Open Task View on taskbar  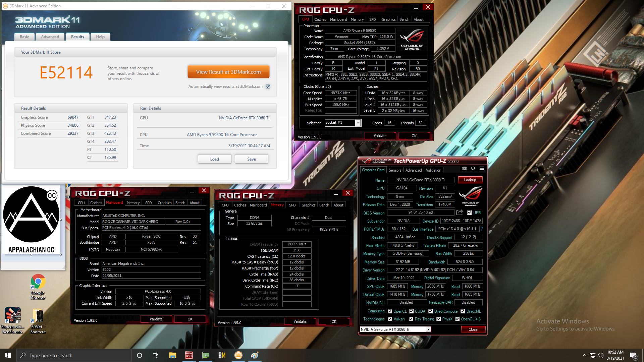point(156,355)
